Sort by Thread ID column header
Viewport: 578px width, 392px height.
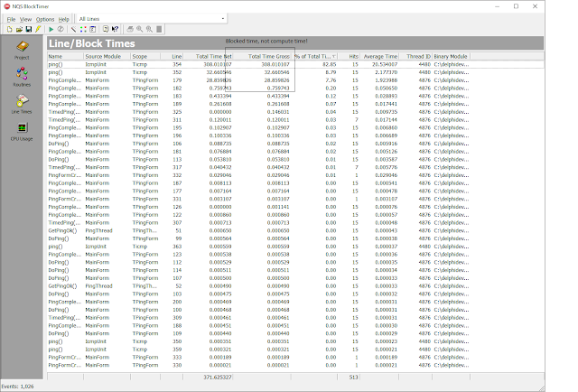pyautogui.click(x=415, y=56)
